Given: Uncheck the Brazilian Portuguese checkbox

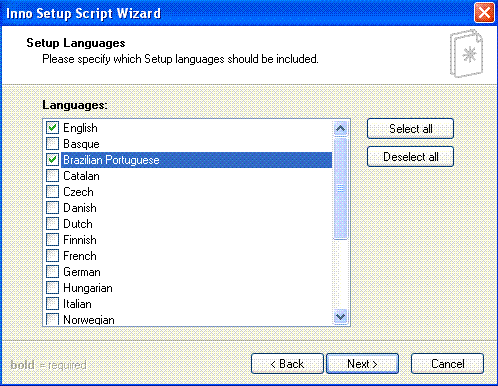Looking at the screenshot, I should (52, 160).
